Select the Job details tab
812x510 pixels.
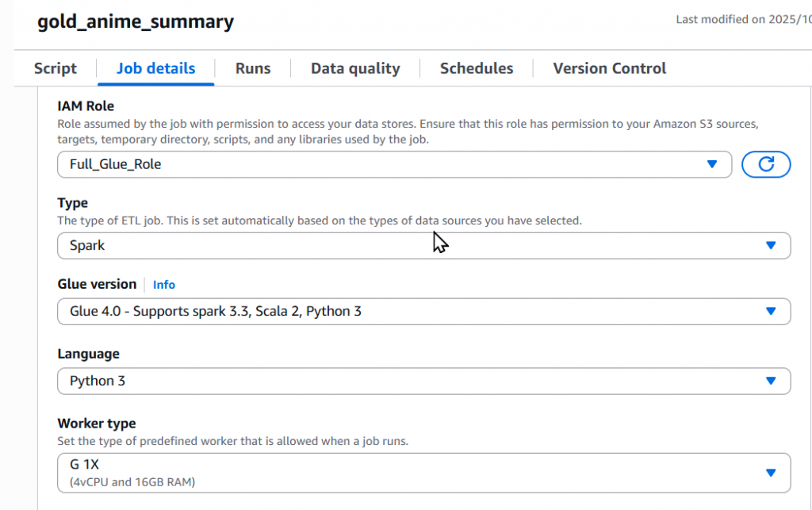pos(155,68)
